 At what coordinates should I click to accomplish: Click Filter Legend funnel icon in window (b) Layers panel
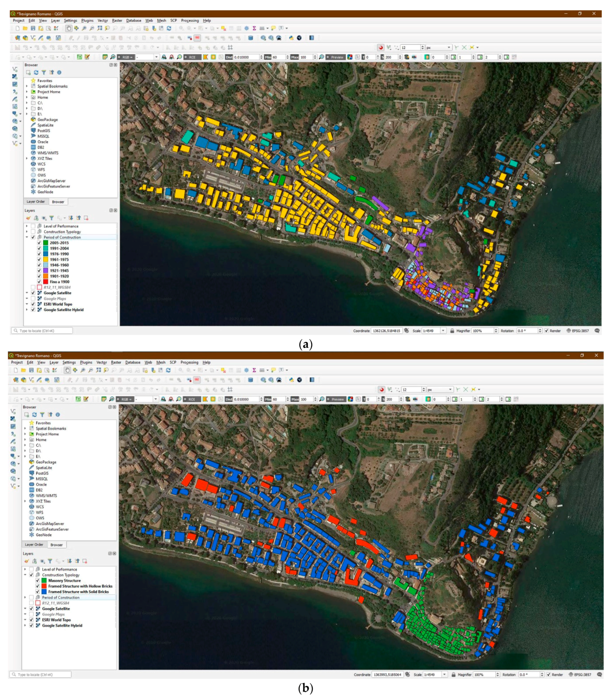click(x=50, y=561)
